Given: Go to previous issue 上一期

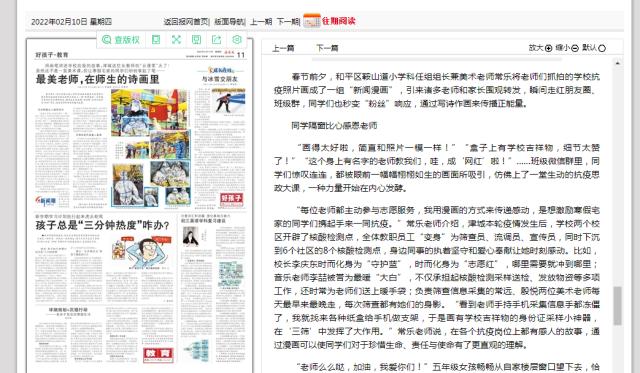Looking at the screenshot, I should tap(261, 22).
